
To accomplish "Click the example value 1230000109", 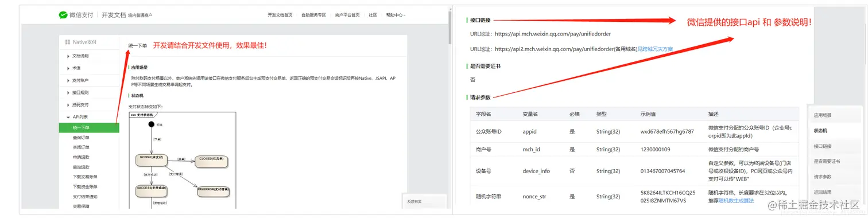I will click(656, 149).
